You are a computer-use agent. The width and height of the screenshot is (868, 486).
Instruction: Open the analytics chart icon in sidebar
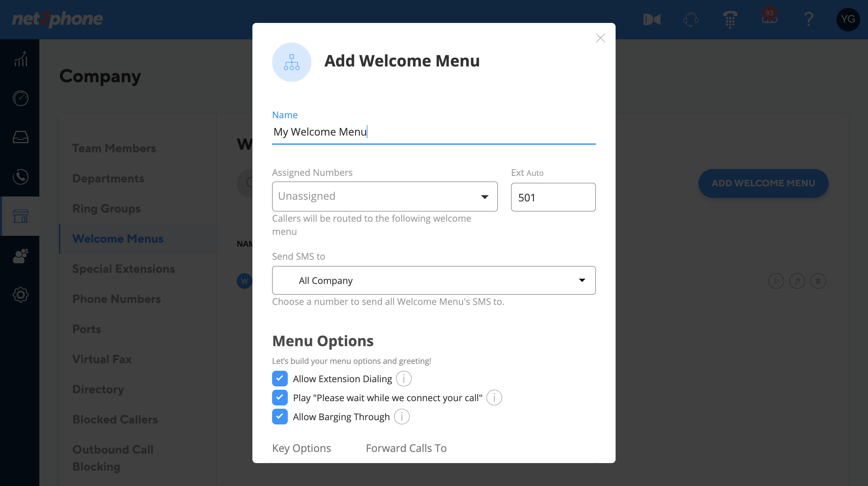(x=21, y=59)
